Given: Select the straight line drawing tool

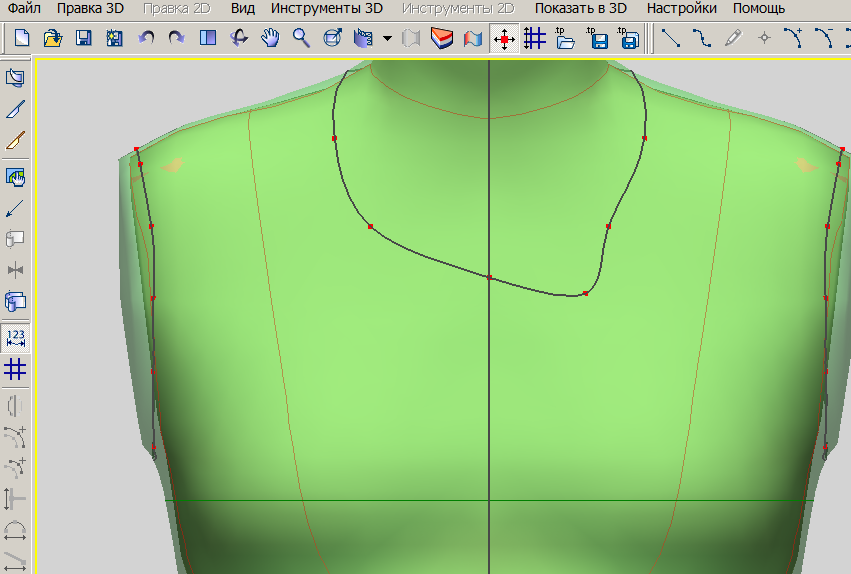Looking at the screenshot, I should coord(672,39).
